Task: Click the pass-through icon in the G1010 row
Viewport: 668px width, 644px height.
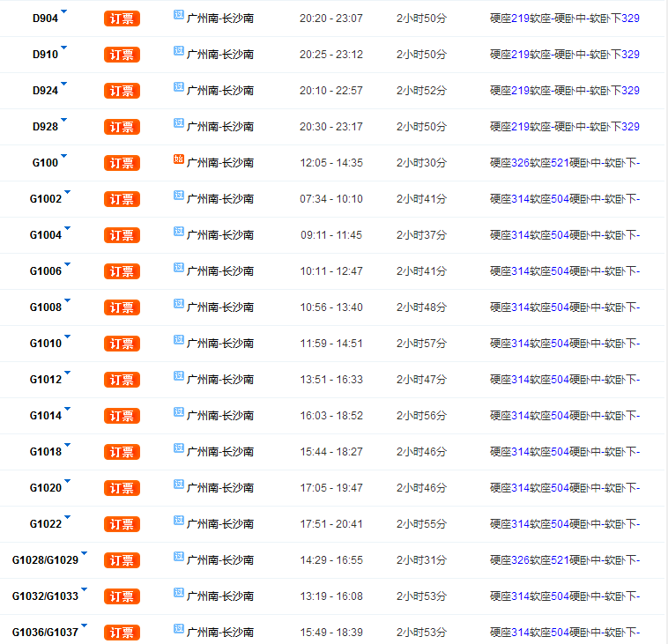Action: [x=179, y=341]
